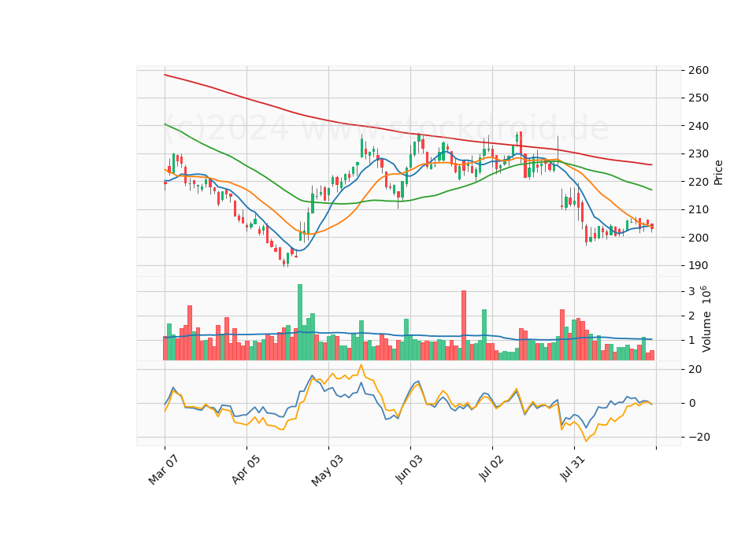Viewport: 756px width, 543px height.
Task: Select the 220 price axis label
Action: pos(699,182)
